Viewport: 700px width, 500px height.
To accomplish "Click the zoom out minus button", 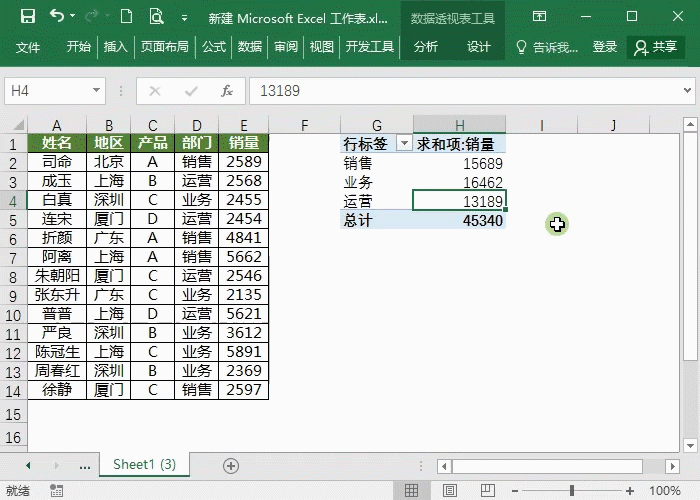I will 515,491.
